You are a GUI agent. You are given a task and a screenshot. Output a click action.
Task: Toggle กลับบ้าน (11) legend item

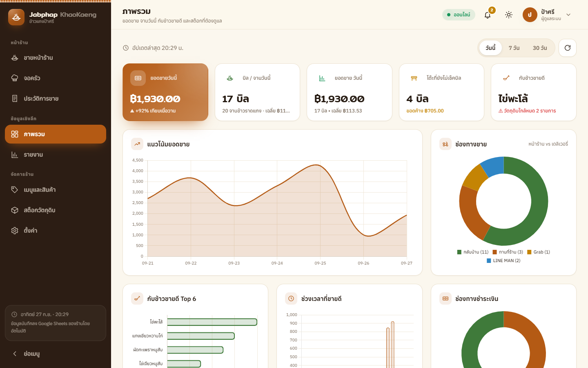473,252
